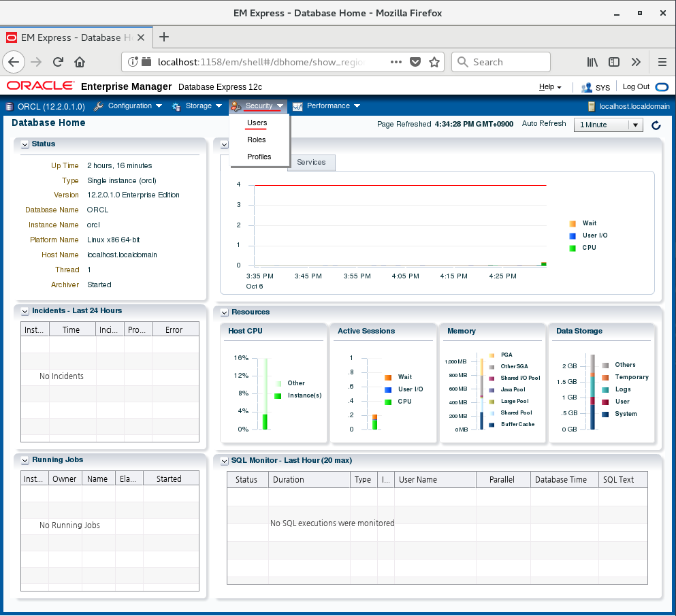
Task: Click ORCL (12.2.0.1.0) database link
Action: click(x=51, y=107)
